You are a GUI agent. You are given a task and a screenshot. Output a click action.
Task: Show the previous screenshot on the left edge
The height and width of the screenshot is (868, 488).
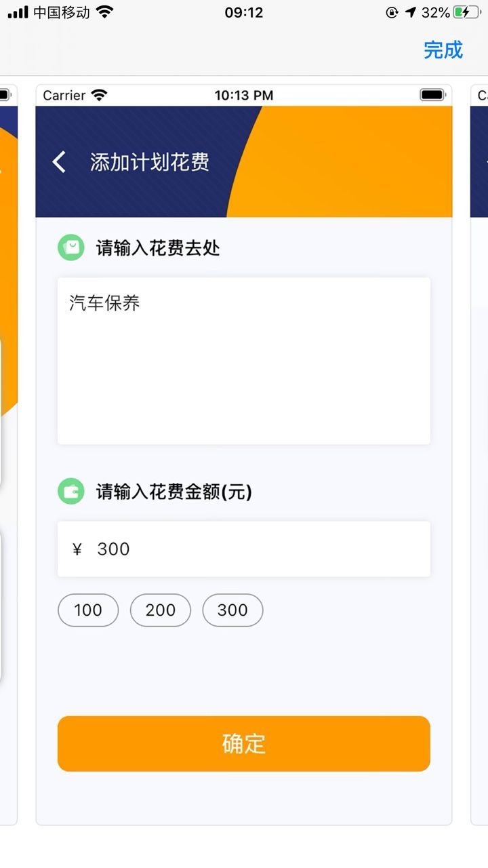point(8,454)
